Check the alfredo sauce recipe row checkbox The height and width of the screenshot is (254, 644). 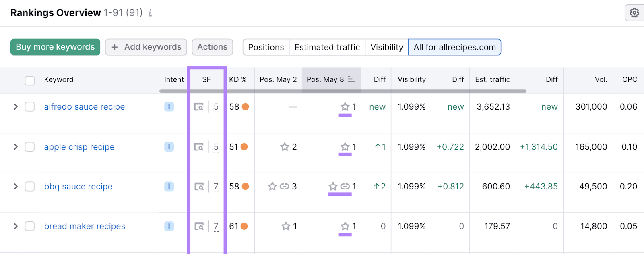point(30,107)
